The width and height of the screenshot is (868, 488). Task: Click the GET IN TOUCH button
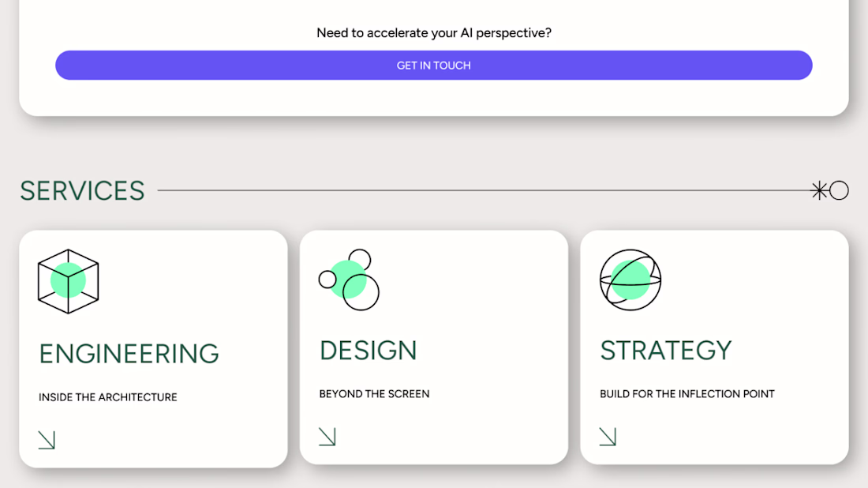tap(433, 66)
